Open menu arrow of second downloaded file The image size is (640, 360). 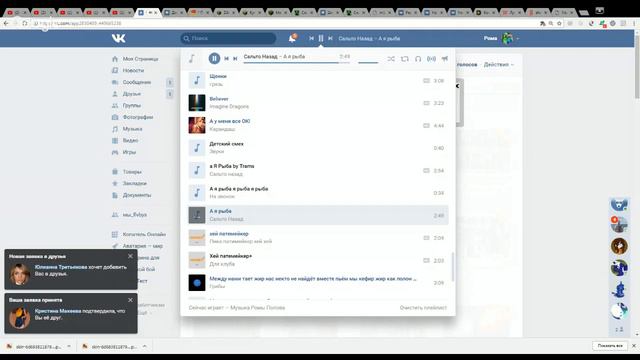(x=144, y=346)
